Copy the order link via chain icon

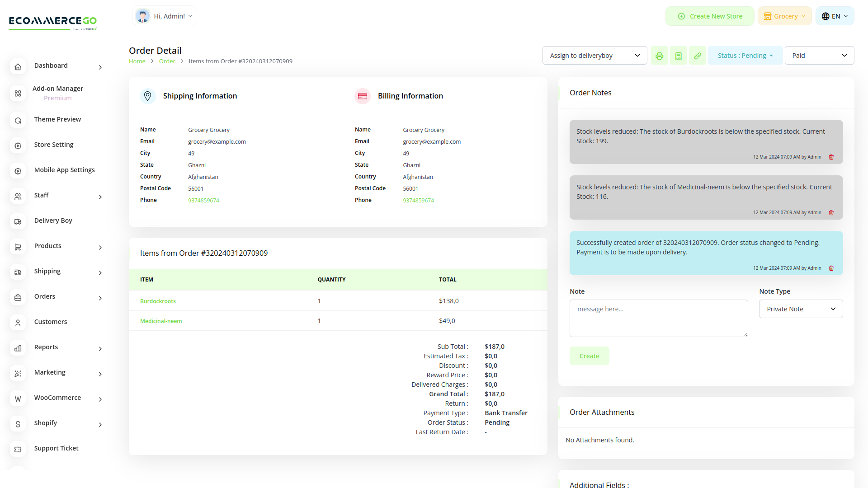(698, 55)
